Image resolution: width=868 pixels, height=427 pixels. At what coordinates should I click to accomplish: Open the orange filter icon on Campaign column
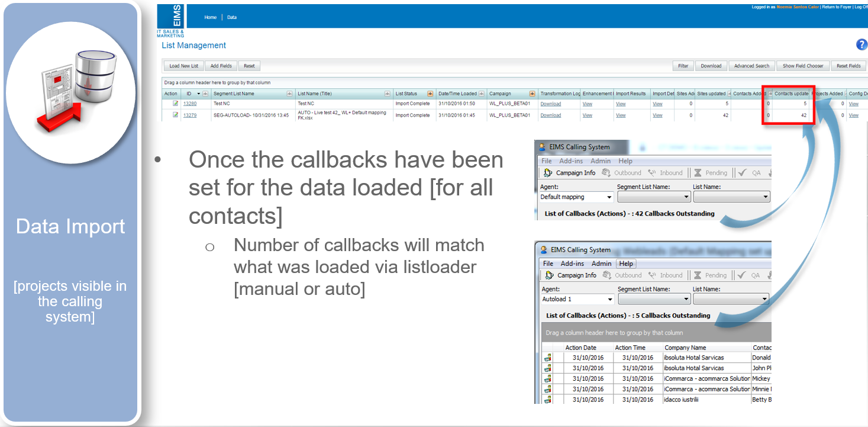[532, 94]
